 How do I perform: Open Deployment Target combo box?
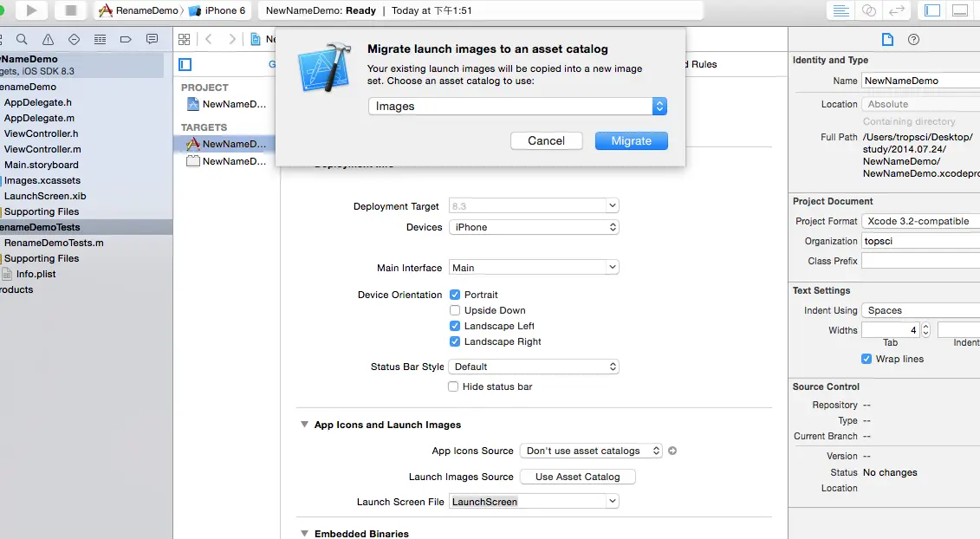(x=534, y=205)
